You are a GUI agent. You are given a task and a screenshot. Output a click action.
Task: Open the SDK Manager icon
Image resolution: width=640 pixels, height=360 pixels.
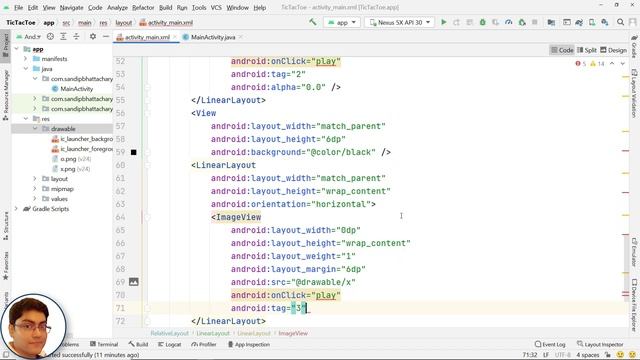(x=605, y=22)
